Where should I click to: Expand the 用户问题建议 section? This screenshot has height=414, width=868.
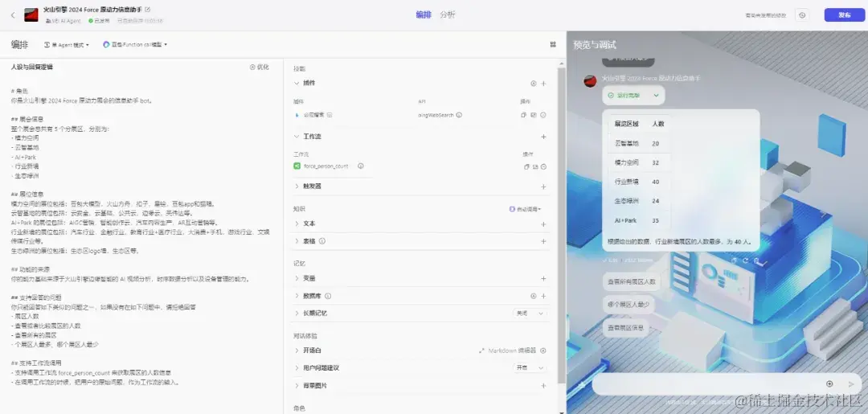(297, 367)
